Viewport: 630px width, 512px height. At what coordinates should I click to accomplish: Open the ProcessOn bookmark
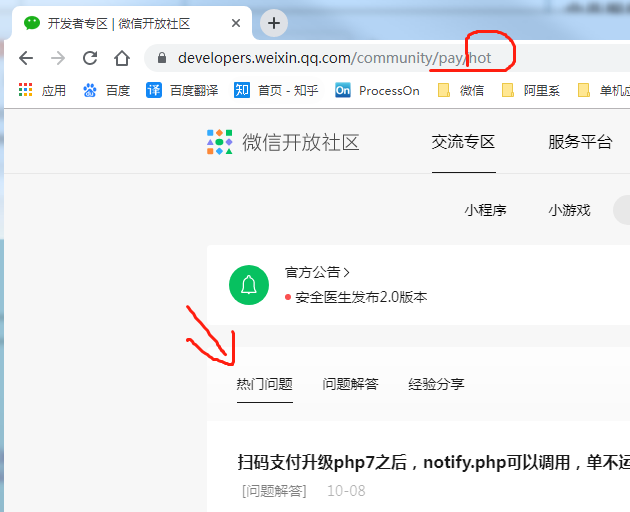coord(377,90)
